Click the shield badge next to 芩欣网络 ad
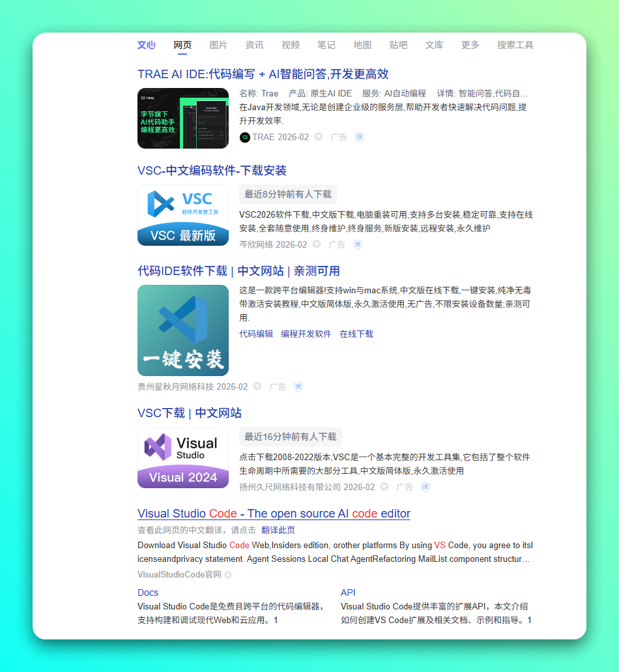The image size is (619, 672). tap(358, 244)
